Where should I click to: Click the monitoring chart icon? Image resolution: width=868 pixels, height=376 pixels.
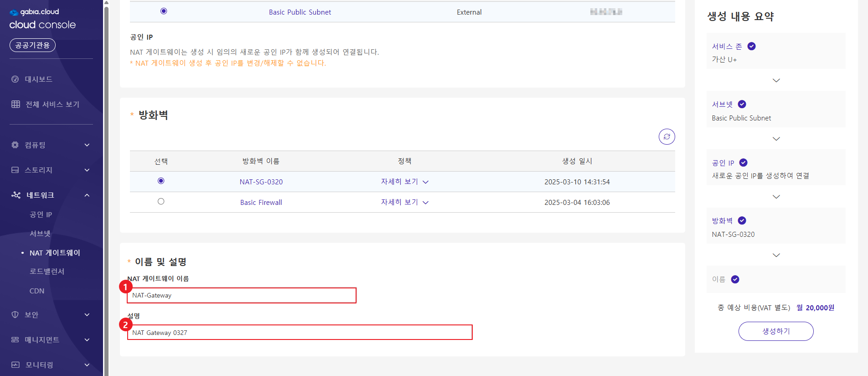pos(15,365)
